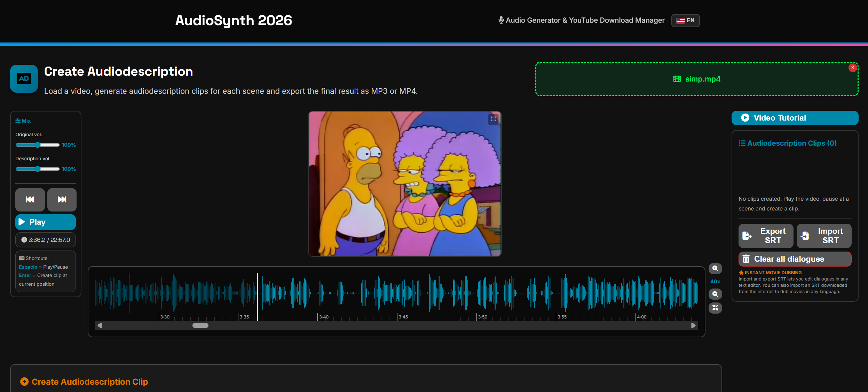Screen dimensions: 868x392
Task: Clear all dialogues
Action: [x=795, y=259]
